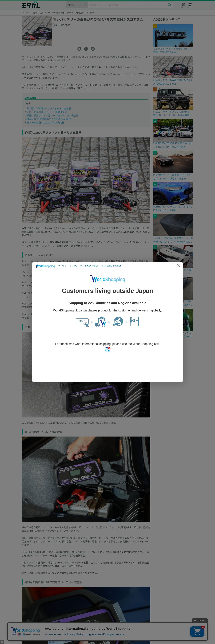Open ranking 3 ジムニー lift-up article thumbnail
215x644 pixels.
pyautogui.click(x=173, y=99)
